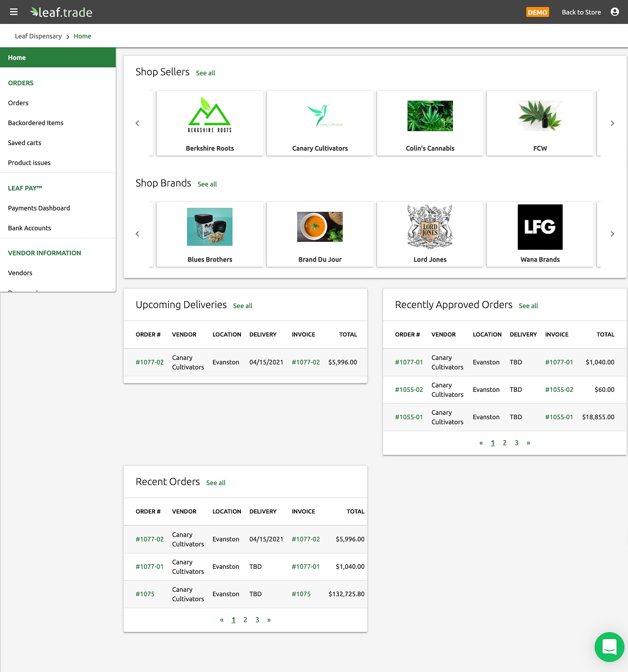Open order #1055-01 in Recently Approved Orders

point(409,417)
